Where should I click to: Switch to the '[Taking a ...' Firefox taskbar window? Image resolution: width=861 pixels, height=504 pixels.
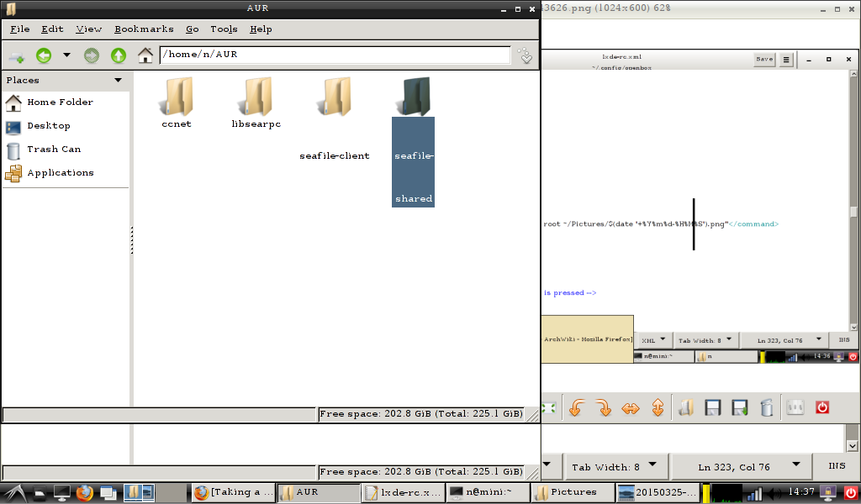click(234, 493)
